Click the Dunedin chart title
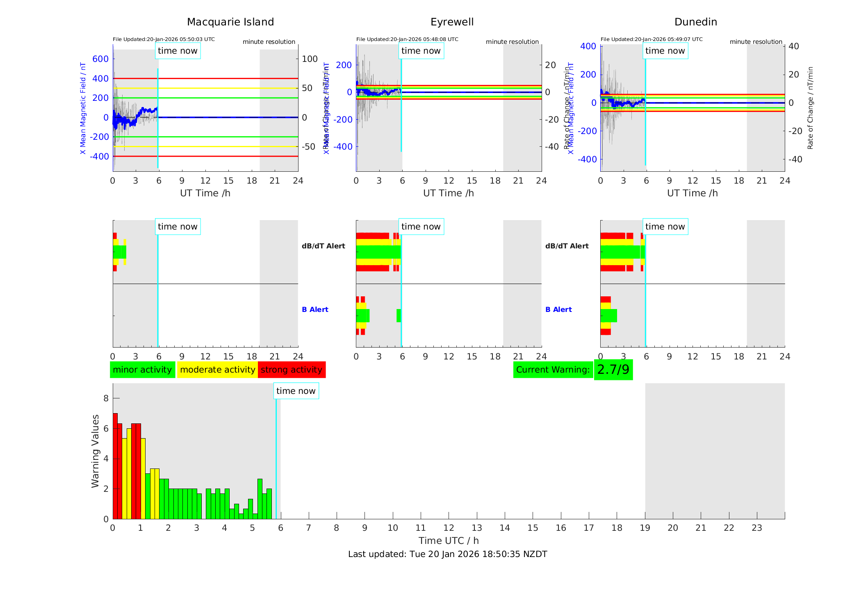The width and height of the screenshot is (868, 589). [695, 22]
